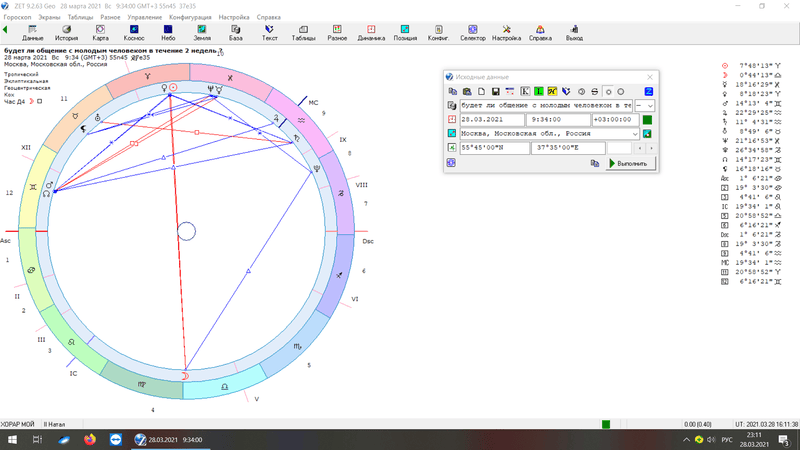Open the Небо sky view
Viewport: 800px width, 450px height.
click(168, 33)
